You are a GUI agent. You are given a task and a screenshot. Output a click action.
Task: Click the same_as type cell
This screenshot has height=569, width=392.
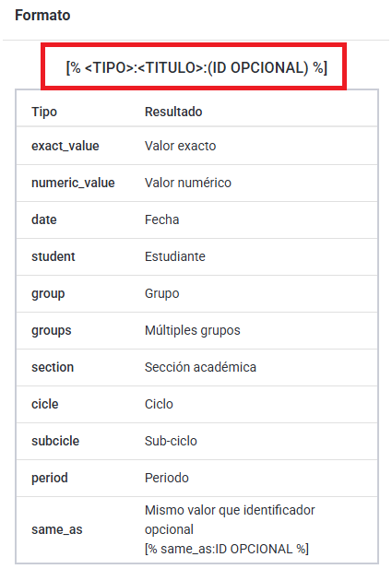(x=57, y=530)
